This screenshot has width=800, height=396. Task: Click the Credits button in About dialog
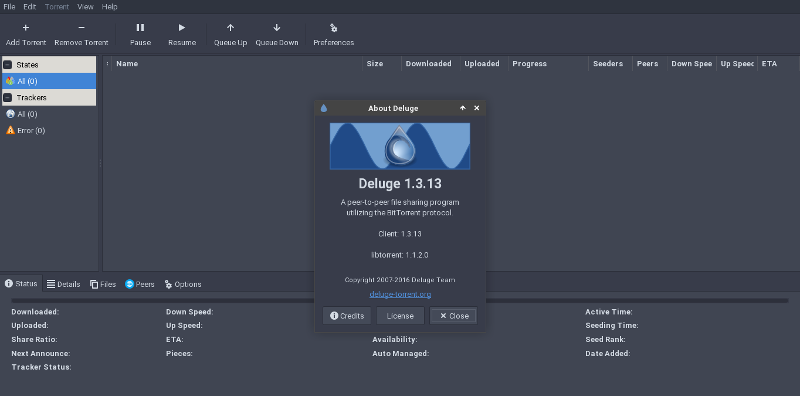tap(347, 316)
